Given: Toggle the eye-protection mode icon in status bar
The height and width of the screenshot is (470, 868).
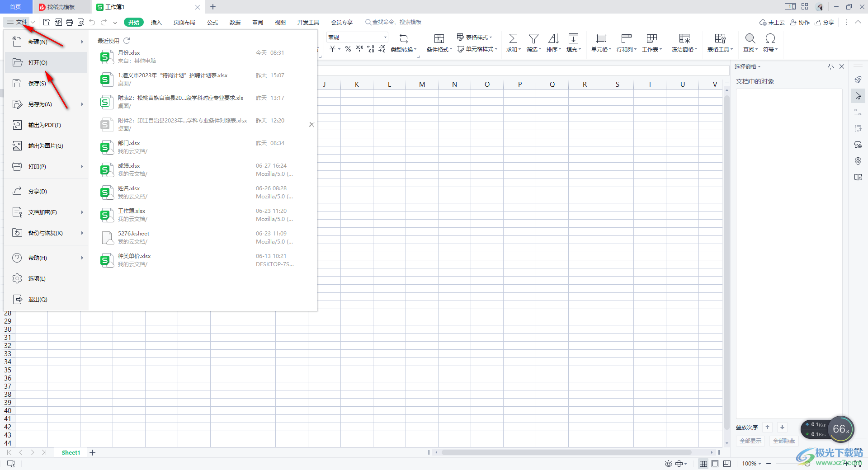Looking at the screenshot, I should click(x=669, y=464).
